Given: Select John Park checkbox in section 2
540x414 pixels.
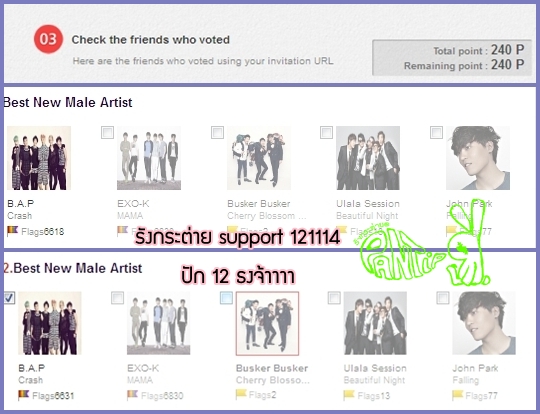Looking at the screenshot, I should [443, 298].
